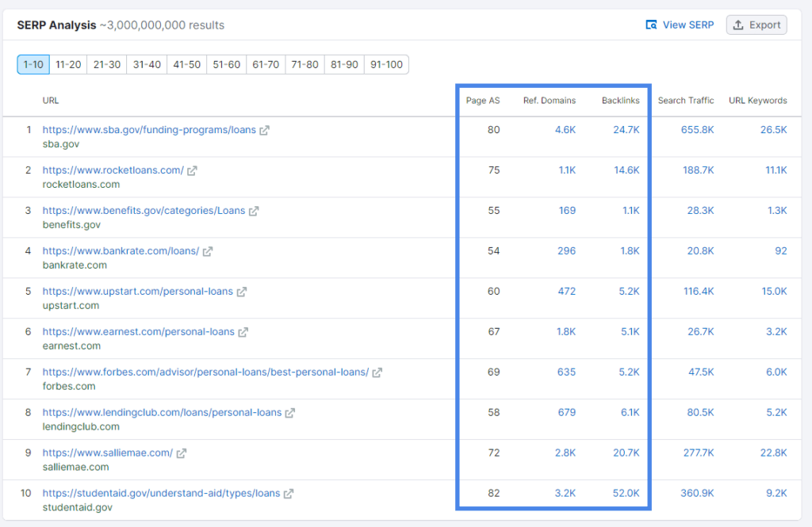Open external link icon for earnest.com URL
Image resolution: width=812 pixels, height=527 pixels.
coord(243,332)
